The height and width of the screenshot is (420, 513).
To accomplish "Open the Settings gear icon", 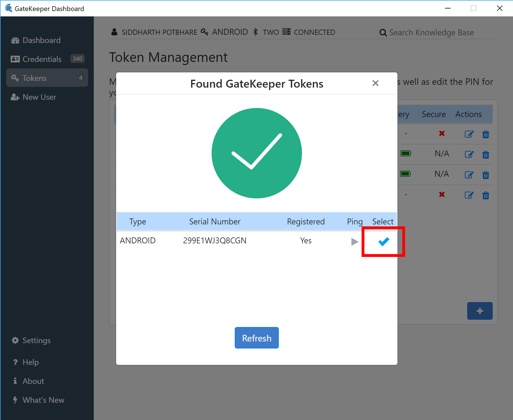I will click(x=15, y=340).
